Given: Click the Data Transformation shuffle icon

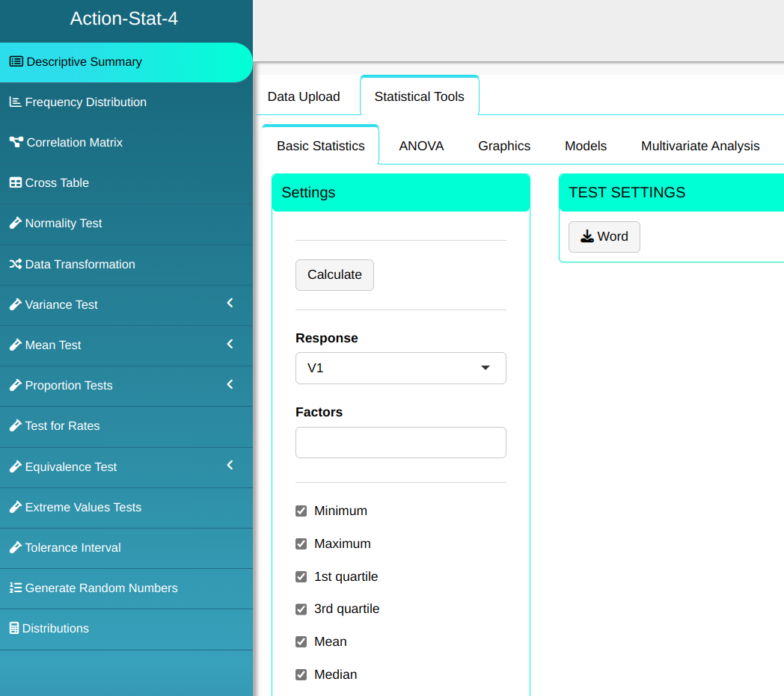Looking at the screenshot, I should click(15, 264).
